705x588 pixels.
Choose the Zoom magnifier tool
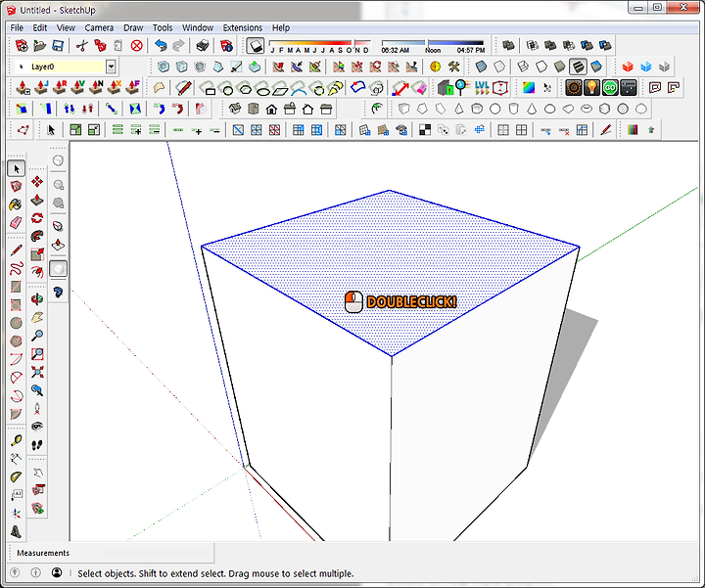[x=37, y=336]
